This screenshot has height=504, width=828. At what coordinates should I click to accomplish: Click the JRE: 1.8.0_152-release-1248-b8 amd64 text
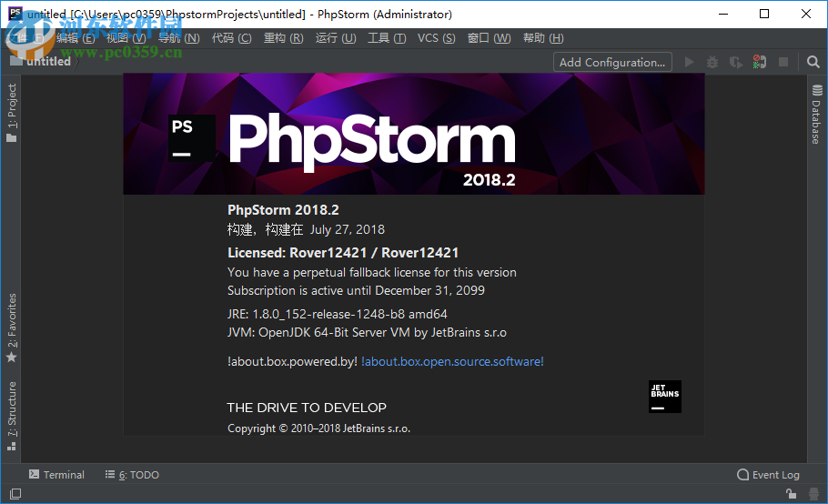coord(338,314)
